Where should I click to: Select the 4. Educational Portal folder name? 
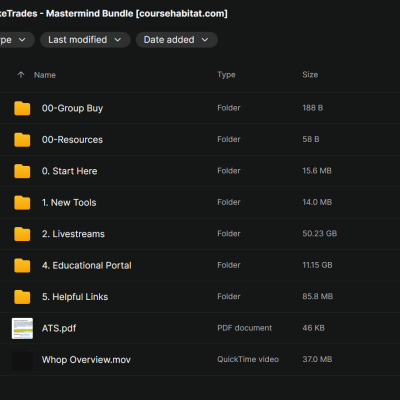point(87,265)
